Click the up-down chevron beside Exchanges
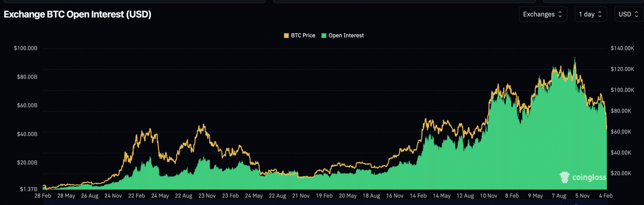644x205 pixels. coord(560,14)
